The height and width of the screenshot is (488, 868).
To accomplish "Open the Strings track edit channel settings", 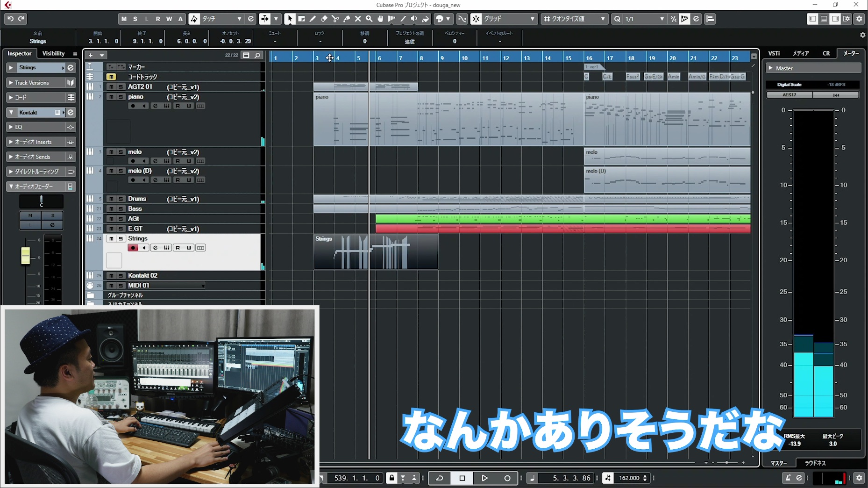I will tap(155, 248).
